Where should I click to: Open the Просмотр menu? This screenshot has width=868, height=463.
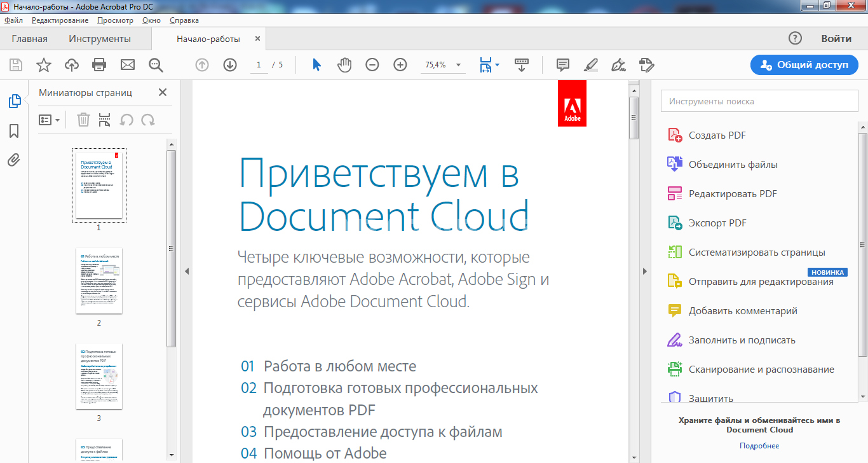[x=115, y=20]
